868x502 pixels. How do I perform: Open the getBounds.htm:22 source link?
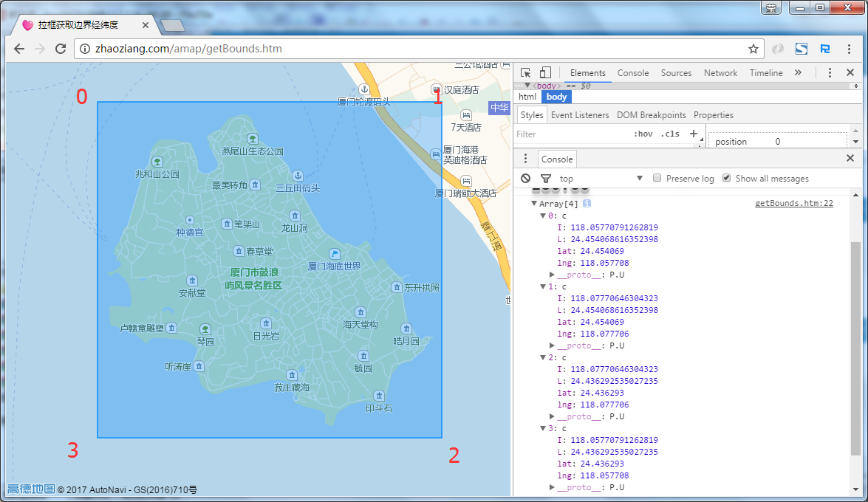click(x=793, y=204)
